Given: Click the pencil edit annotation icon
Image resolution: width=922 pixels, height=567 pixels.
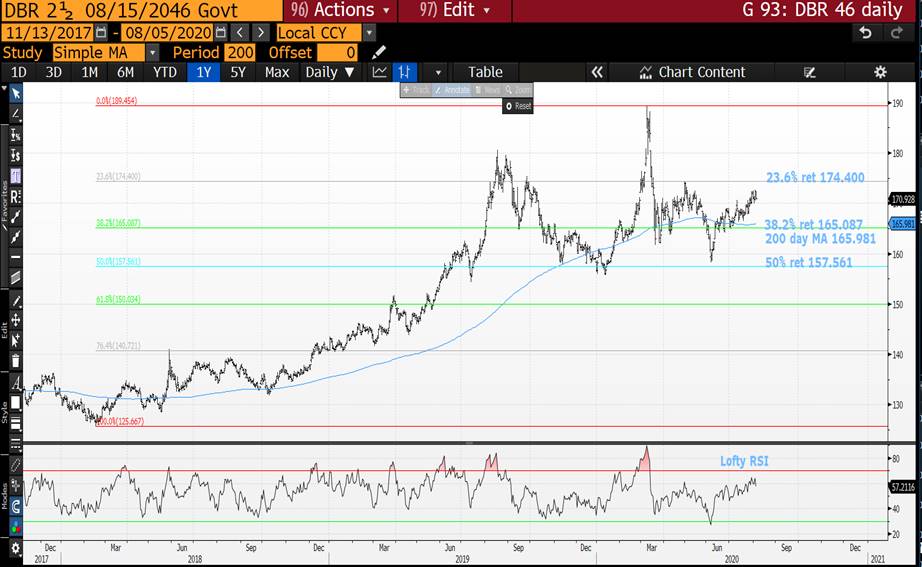Looking at the screenshot, I should (16, 301).
